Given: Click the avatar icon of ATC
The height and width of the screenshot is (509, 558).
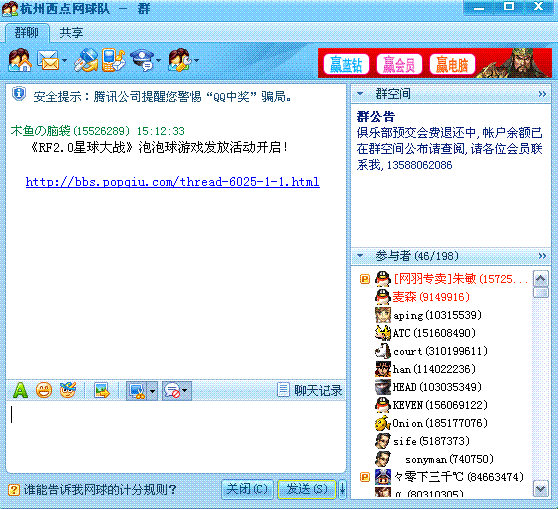Looking at the screenshot, I should [x=383, y=333].
